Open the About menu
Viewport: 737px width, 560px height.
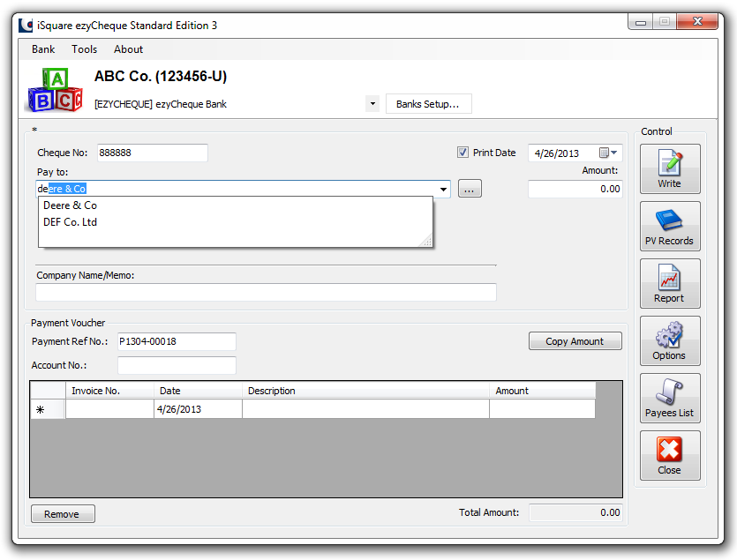coord(128,49)
